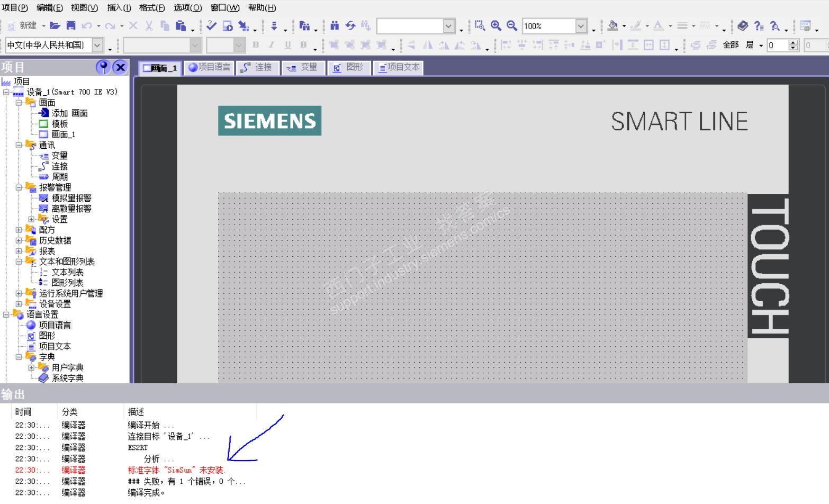Viewport: 829px width, 504px height.
Task: Switch to the 变量 tab
Action: [x=302, y=67]
